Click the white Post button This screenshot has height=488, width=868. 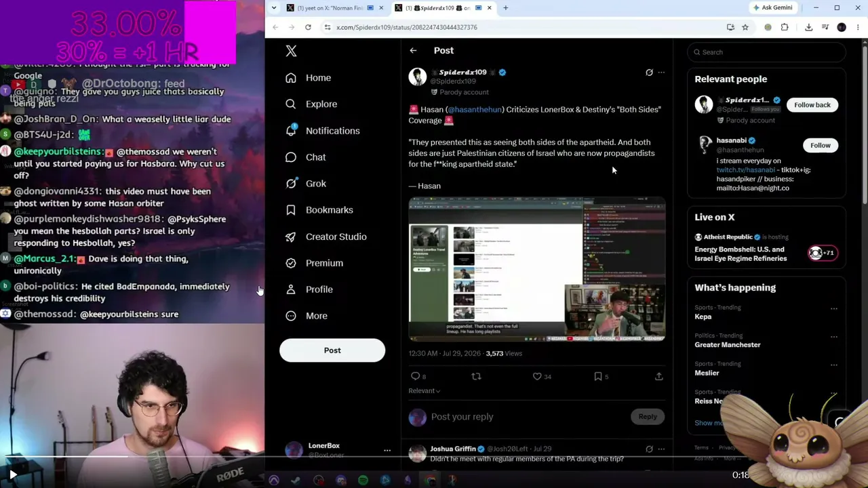[332, 350]
